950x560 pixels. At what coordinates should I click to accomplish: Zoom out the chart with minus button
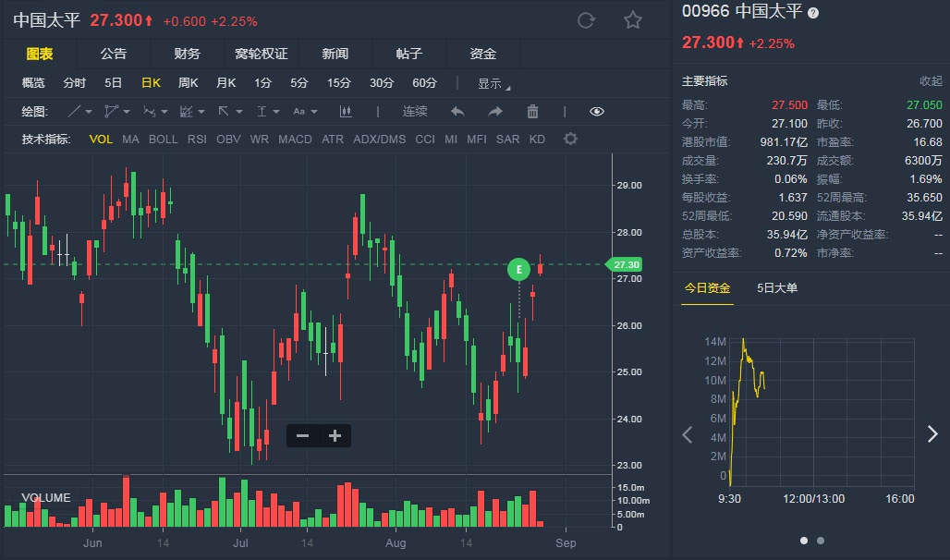[302, 435]
